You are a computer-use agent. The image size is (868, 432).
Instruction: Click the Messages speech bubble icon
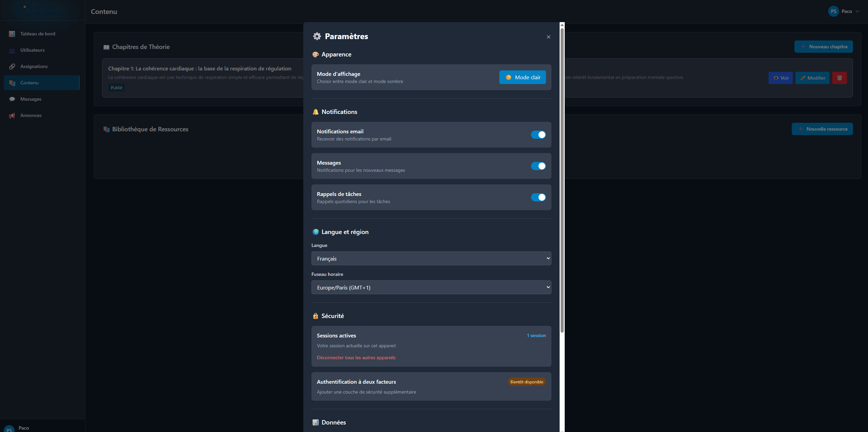click(x=12, y=99)
